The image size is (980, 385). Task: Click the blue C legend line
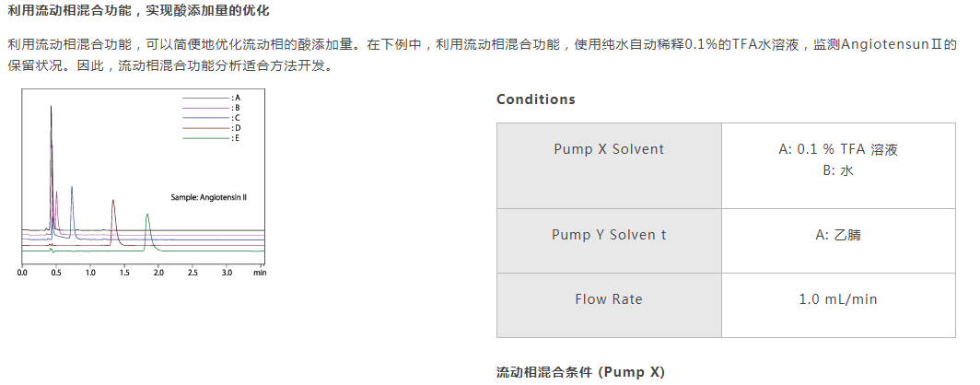[205, 118]
